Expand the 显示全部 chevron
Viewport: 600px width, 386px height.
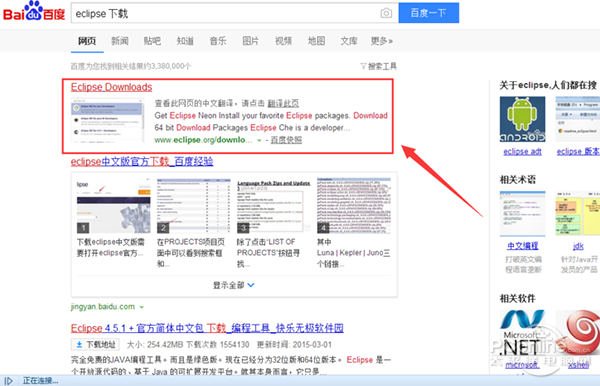[x=251, y=285]
